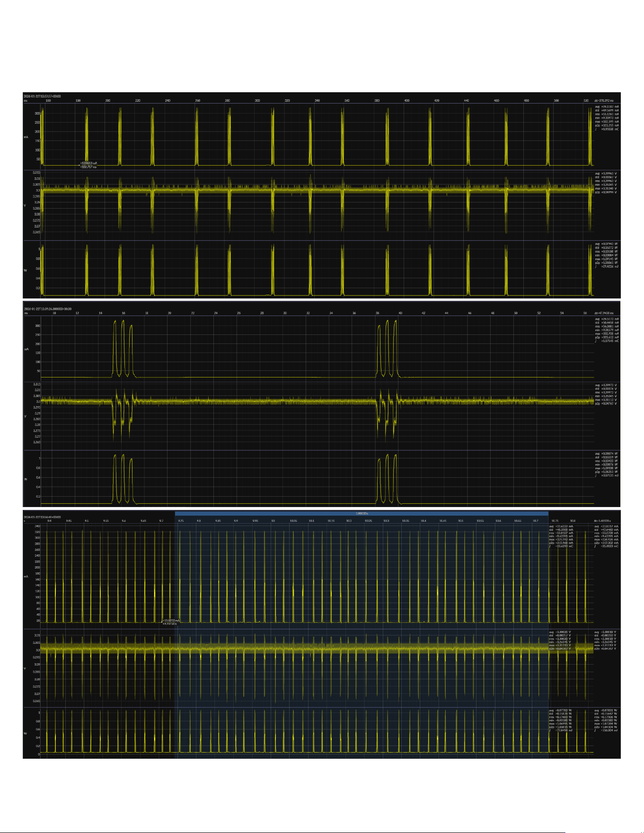Image resolution: width=644 pixels, height=833 pixels.
Task: Click the W axis label of middle capture
Action: point(26,479)
